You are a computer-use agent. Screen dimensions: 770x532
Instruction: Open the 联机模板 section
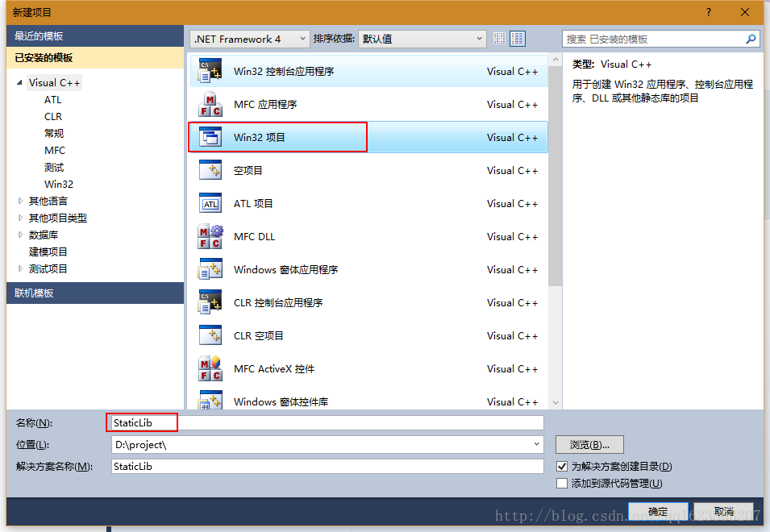95,293
